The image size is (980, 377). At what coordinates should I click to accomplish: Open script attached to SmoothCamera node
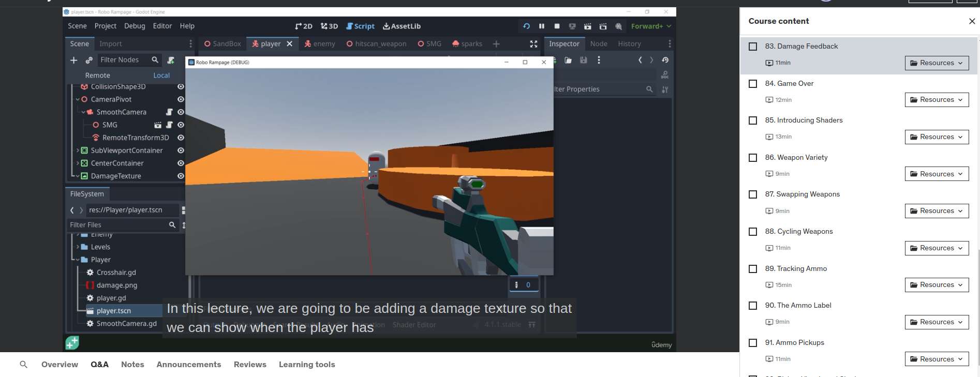point(169,112)
